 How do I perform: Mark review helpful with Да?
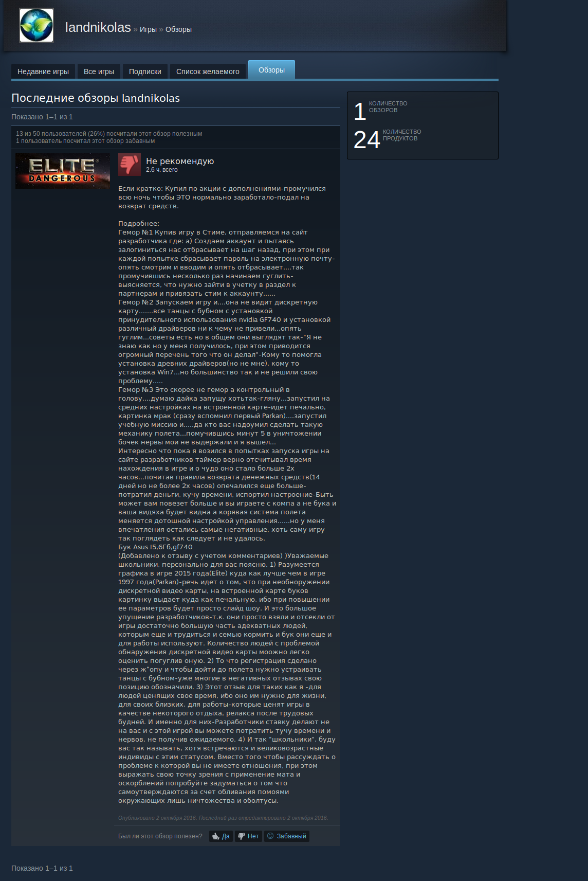[x=221, y=836]
